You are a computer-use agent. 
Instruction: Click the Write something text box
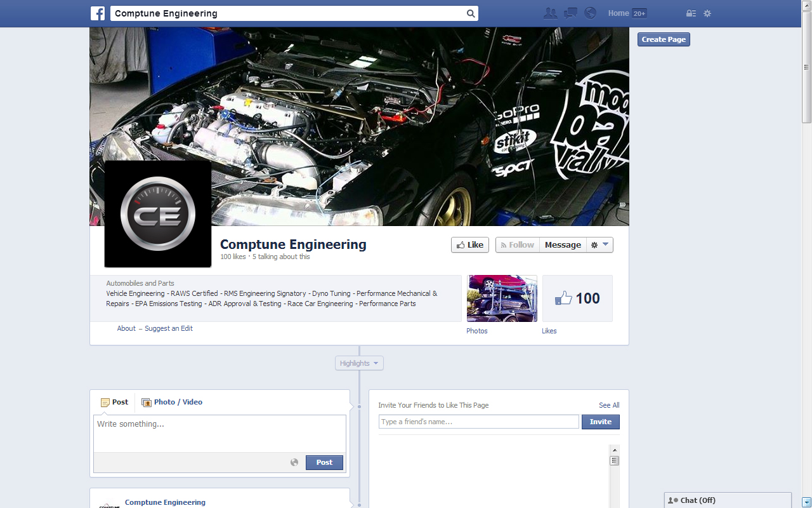pos(219,434)
